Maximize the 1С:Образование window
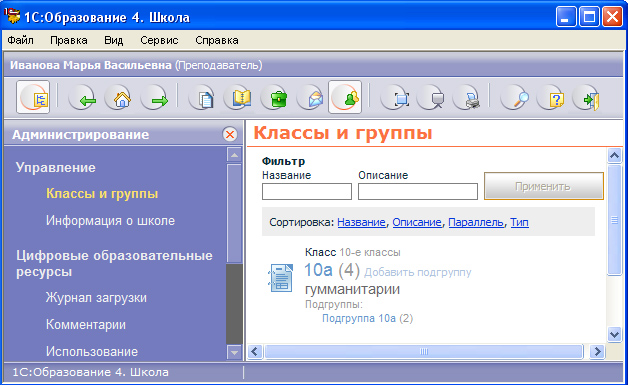This screenshot has width=628, height=385. coord(589,17)
